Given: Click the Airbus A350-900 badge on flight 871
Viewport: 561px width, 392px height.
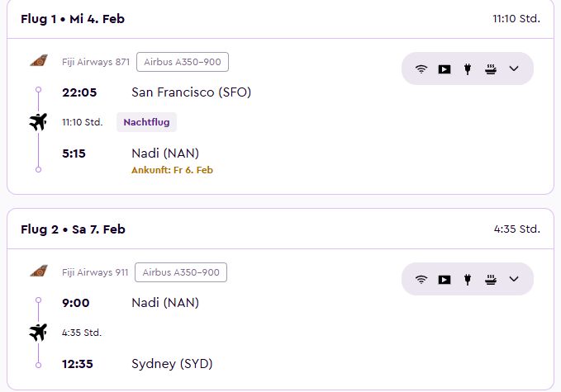Looking at the screenshot, I should point(183,62).
